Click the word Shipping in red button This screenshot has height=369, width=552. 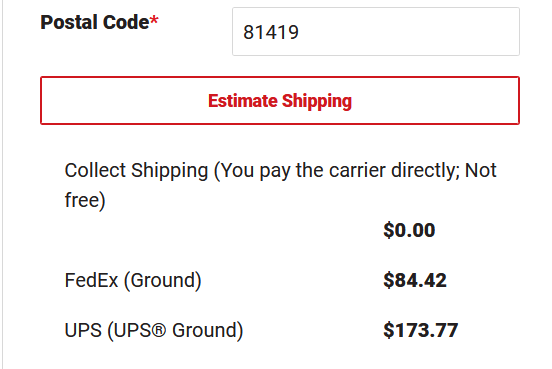(317, 101)
